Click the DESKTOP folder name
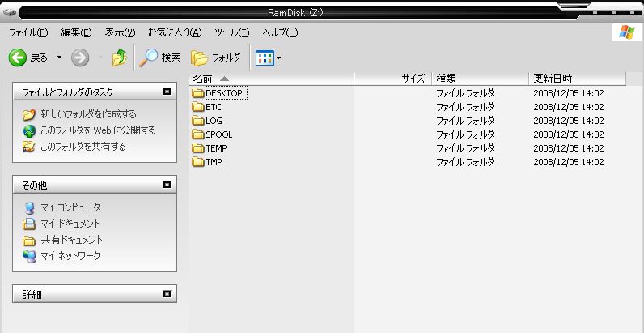The height and width of the screenshot is (333, 644). [x=224, y=93]
